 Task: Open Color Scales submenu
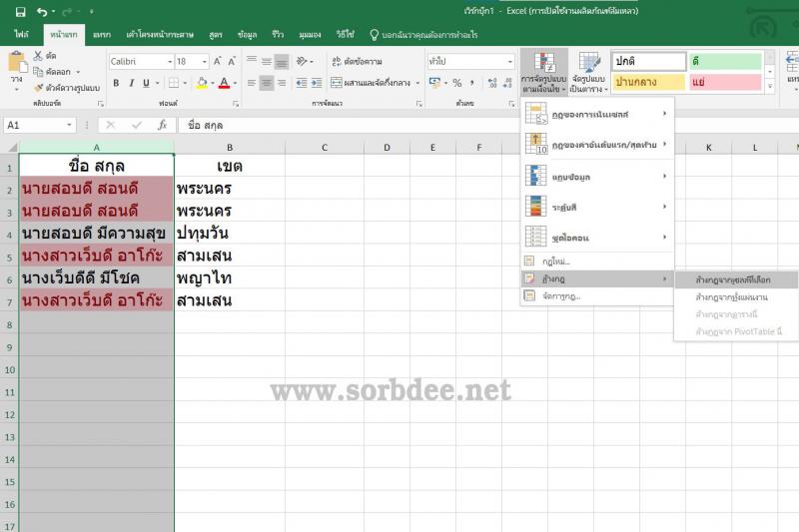[x=596, y=207]
